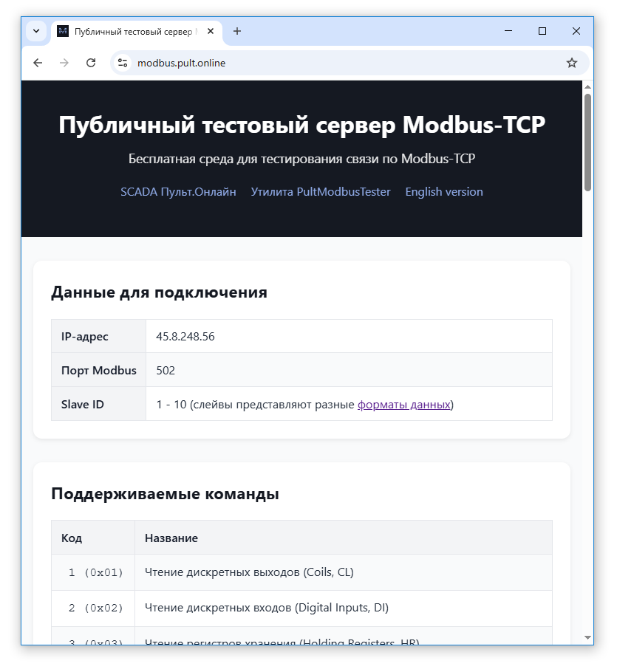617x672 pixels.
Task: Open the форматы данных hyperlink
Action: coord(403,404)
